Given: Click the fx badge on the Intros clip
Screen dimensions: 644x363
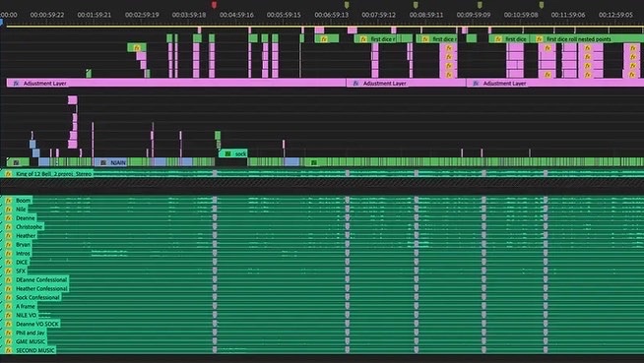Looking at the screenshot, I should 9,254.
